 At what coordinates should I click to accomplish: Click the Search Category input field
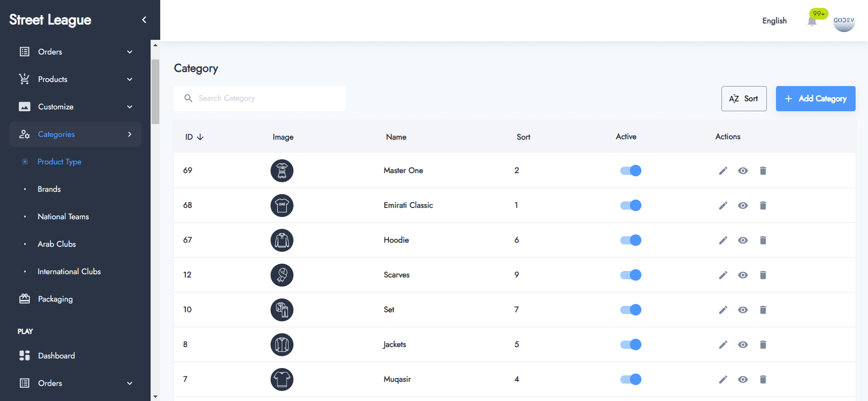coord(260,98)
